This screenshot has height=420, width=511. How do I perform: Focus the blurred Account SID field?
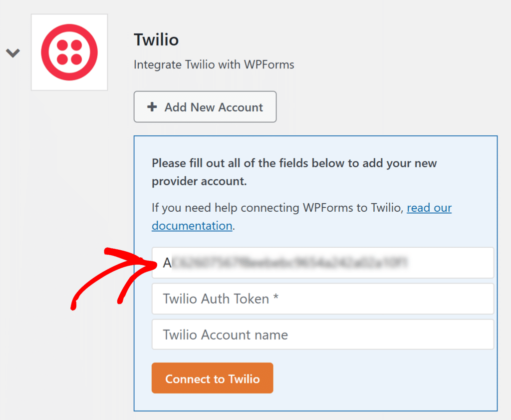[323, 263]
